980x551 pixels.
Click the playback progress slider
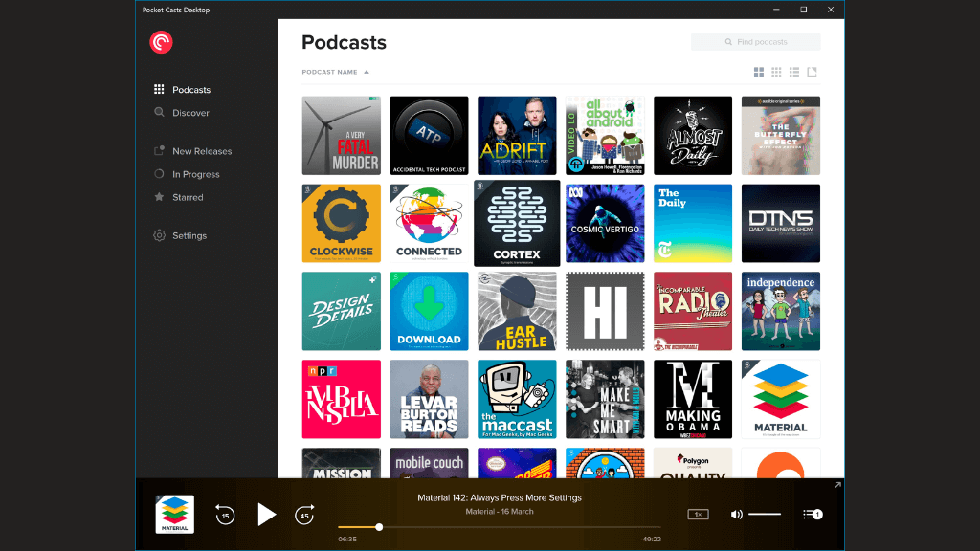(x=500, y=527)
